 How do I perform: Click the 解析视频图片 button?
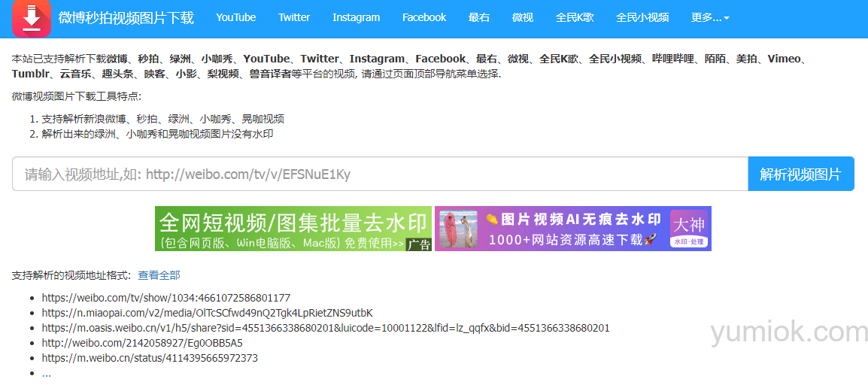point(800,174)
